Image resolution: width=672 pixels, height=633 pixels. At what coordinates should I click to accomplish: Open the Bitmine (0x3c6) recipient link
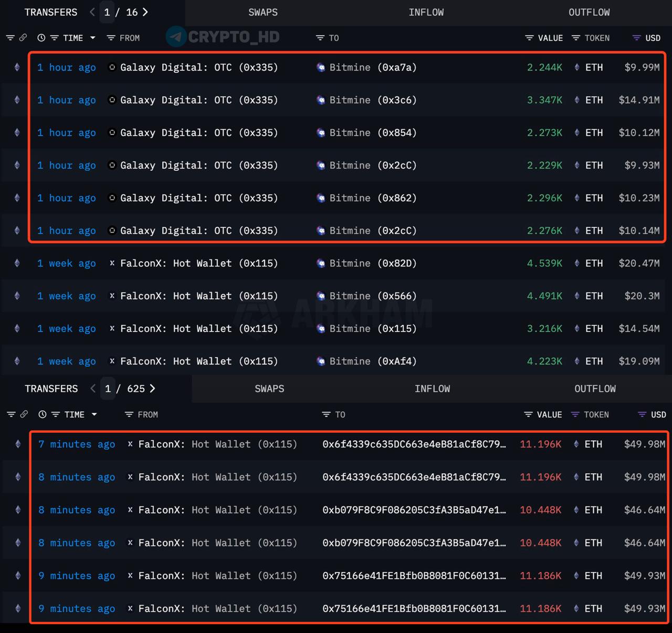(x=373, y=100)
